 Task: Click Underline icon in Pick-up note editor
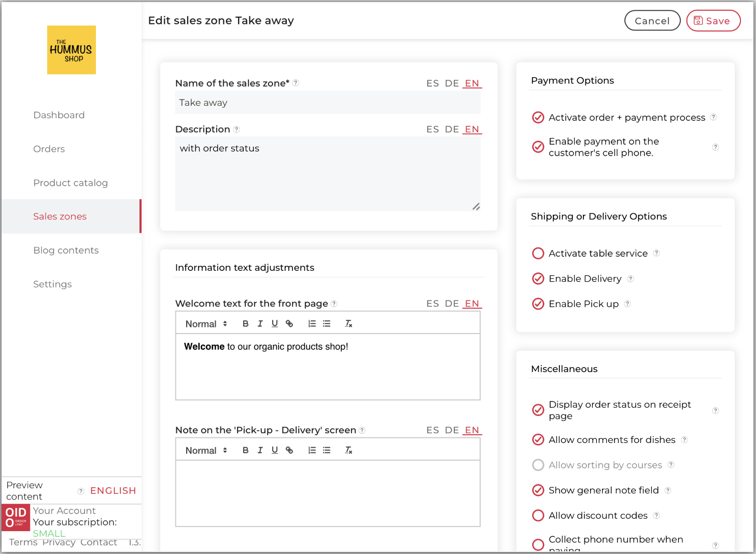coord(274,450)
